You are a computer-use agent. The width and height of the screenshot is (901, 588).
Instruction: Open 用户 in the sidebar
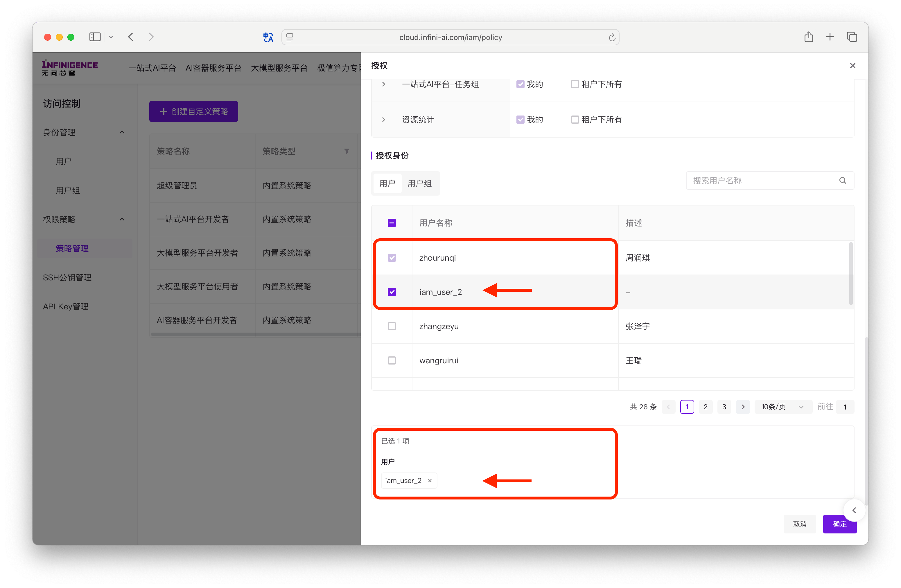[64, 162]
